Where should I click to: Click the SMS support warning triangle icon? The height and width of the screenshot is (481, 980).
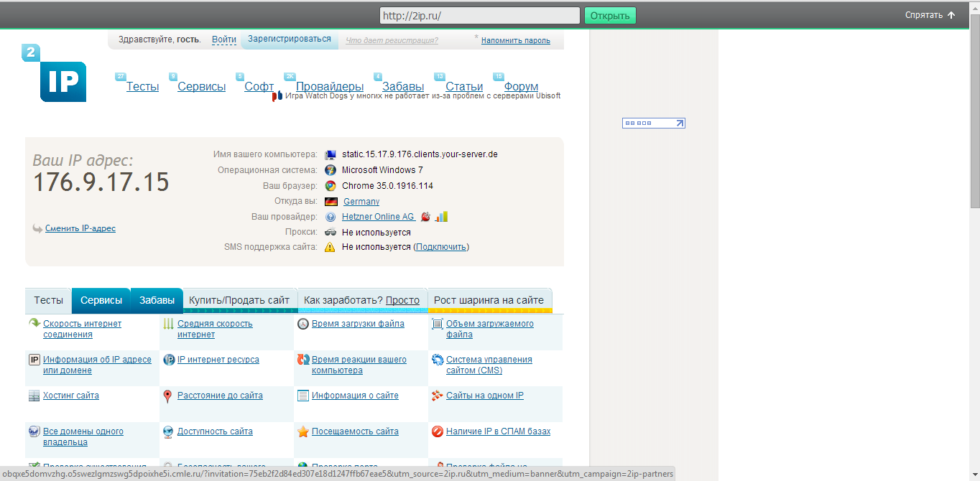(x=330, y=247)
